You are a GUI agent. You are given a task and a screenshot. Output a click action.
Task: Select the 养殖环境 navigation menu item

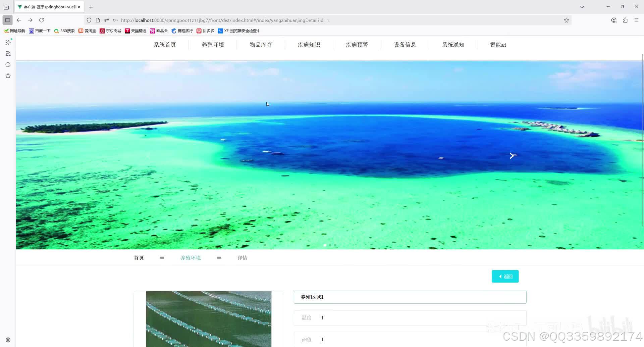(213, 45)
